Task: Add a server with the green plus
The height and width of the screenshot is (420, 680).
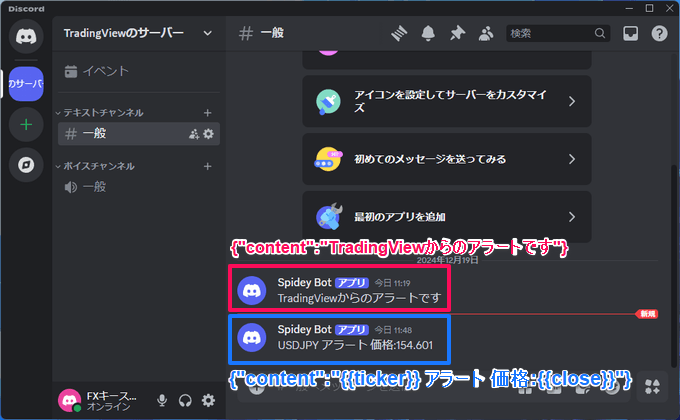Action: pyautogui.click(x=26, y=125)
